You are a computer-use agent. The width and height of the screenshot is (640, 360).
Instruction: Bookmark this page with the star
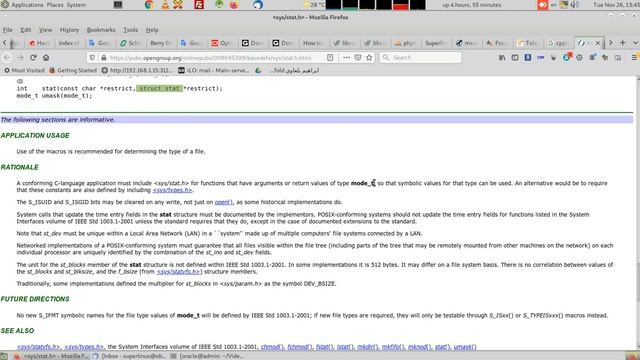tap(369, 58)
